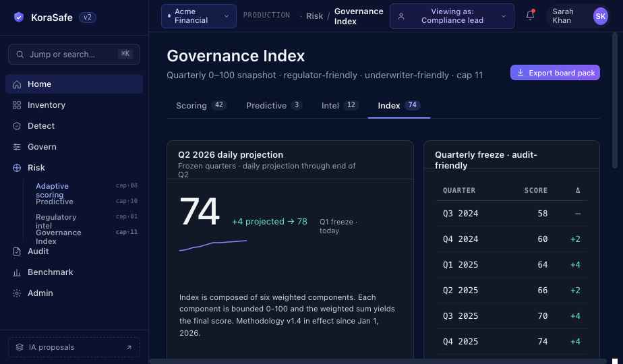This screenshot has width=623, height=364.
Task: Click the Viewing as dropdown chevron
Action: click(x=504, y=16)
